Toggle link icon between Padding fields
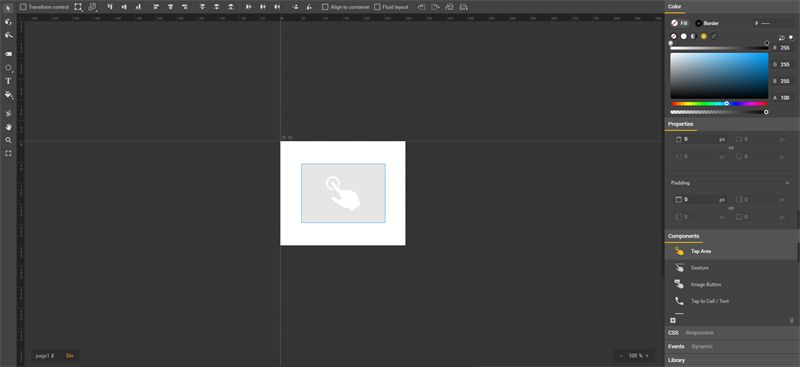This screenshot has height=367, width=800. (x=731, y=208)
